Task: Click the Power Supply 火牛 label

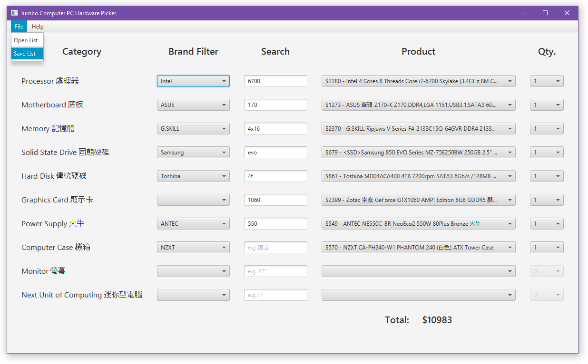Action: click(x=53, y=224)
